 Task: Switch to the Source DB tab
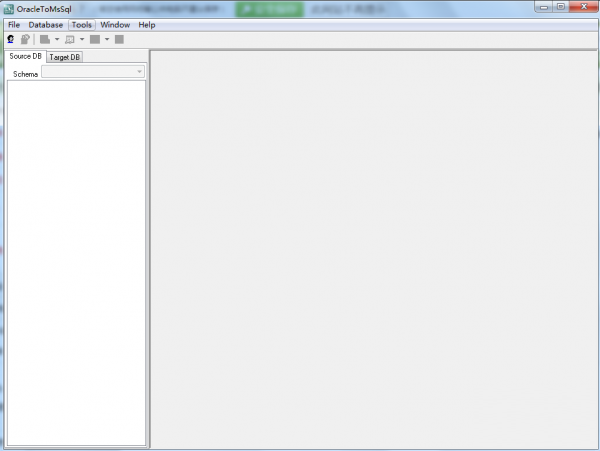point(25,56)
